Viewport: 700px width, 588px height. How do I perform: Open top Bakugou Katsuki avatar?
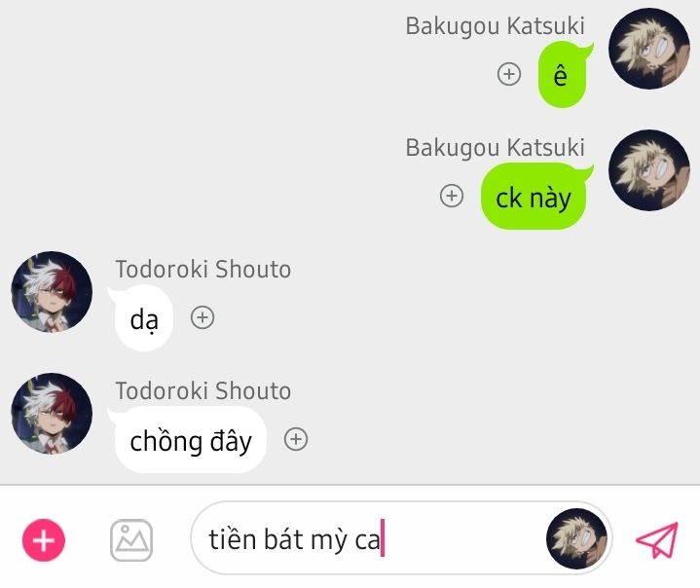(x=649, y=49)
